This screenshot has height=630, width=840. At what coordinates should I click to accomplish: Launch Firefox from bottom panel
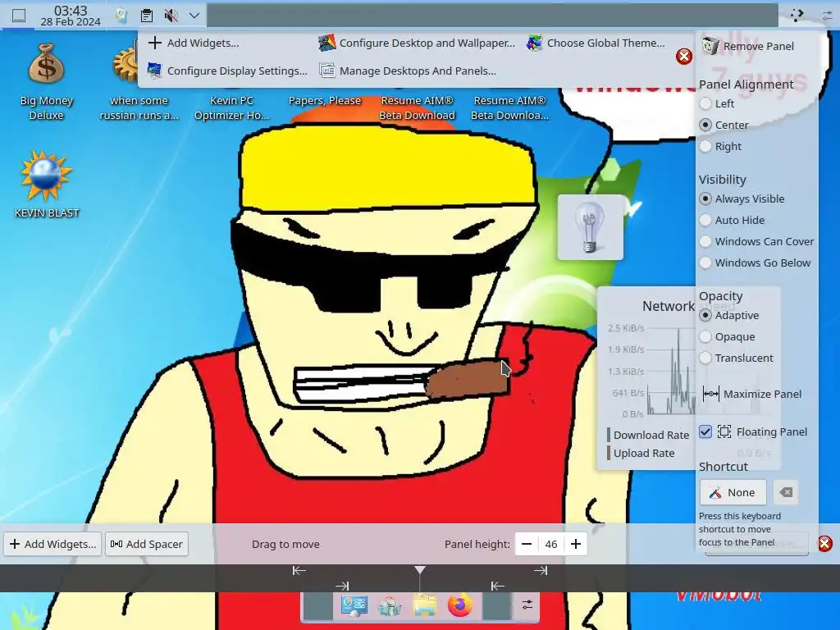pyautogui.click(x=460, y=606)
